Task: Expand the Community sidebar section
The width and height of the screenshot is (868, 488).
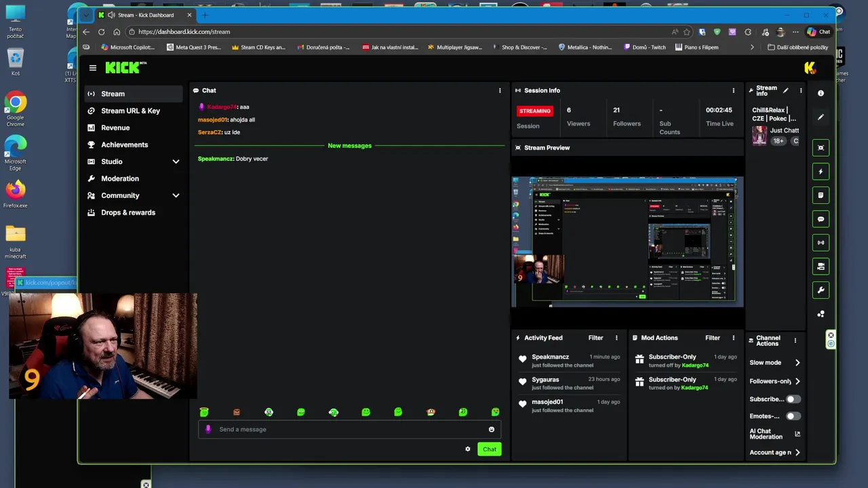Action: pyautogui.click(x=176, y=196)
